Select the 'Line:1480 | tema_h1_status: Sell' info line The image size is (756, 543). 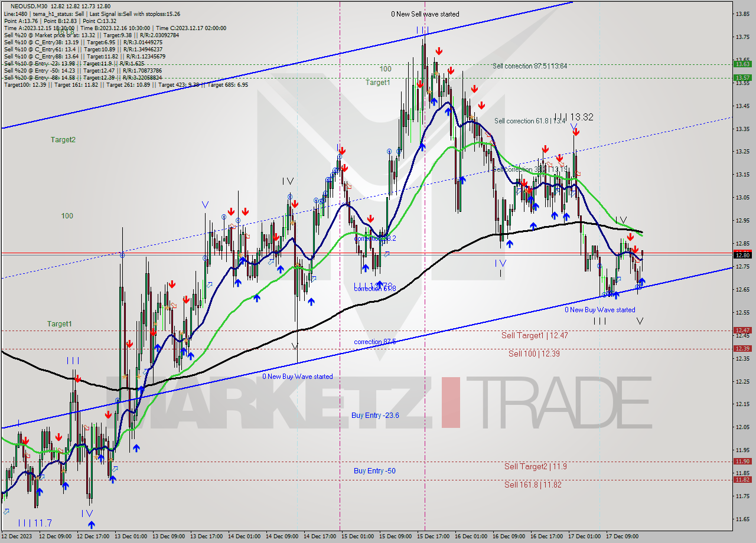pyautogui.click(x=92, y=14)
